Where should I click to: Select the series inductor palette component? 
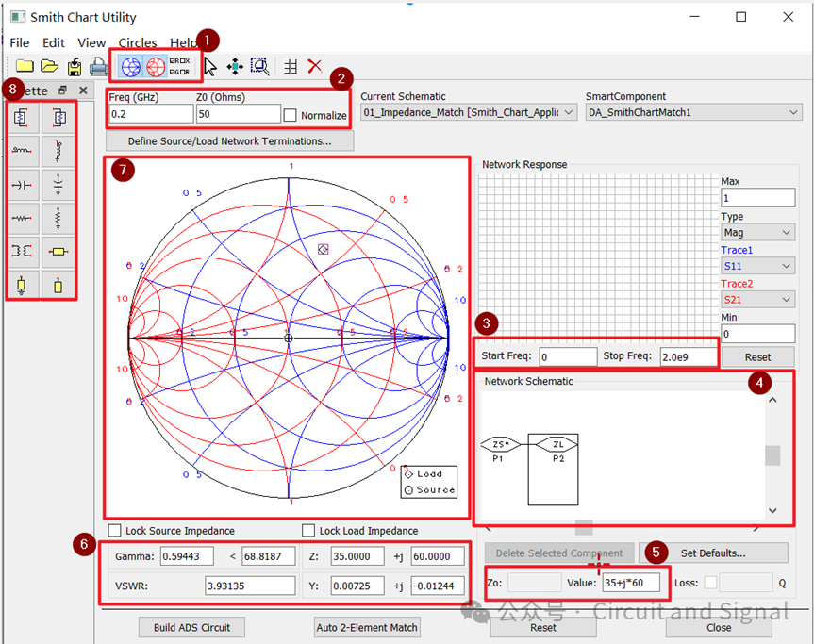[x=22, y=151]
